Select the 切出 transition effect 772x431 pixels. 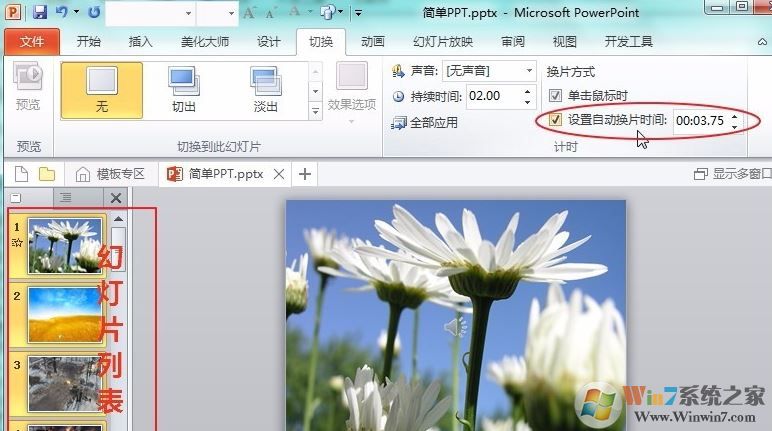pyautogui.click(x=184, y=90)
